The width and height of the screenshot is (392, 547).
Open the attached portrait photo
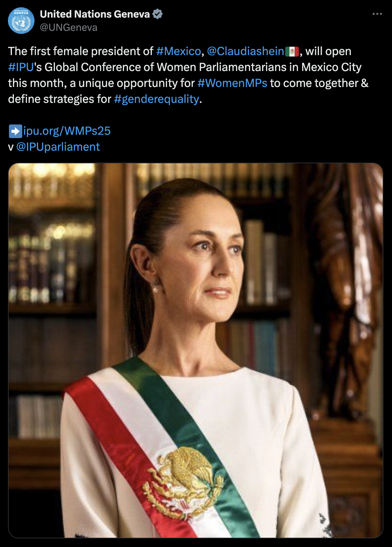(196, 351)
